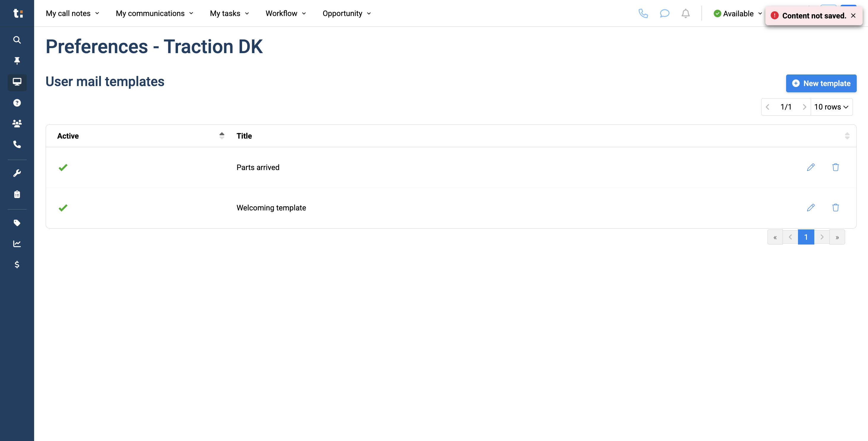Open the contacts people icon
Image resolution: width=868 pixels, height=441 pixels.
(x=17, y=123)
